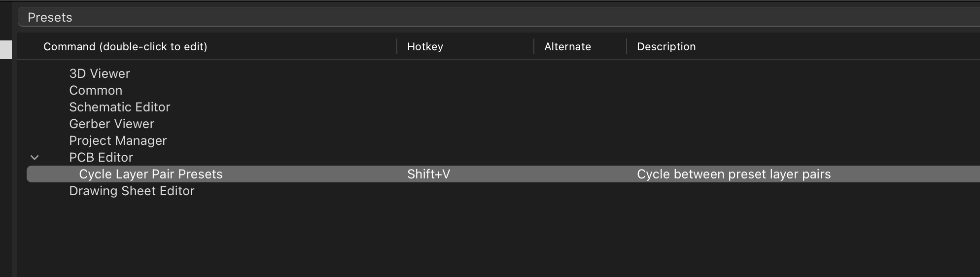The width and height of the screenshot is (980, 277).
Task: Click the Alternate column header
Action: (x=567, y=46)
